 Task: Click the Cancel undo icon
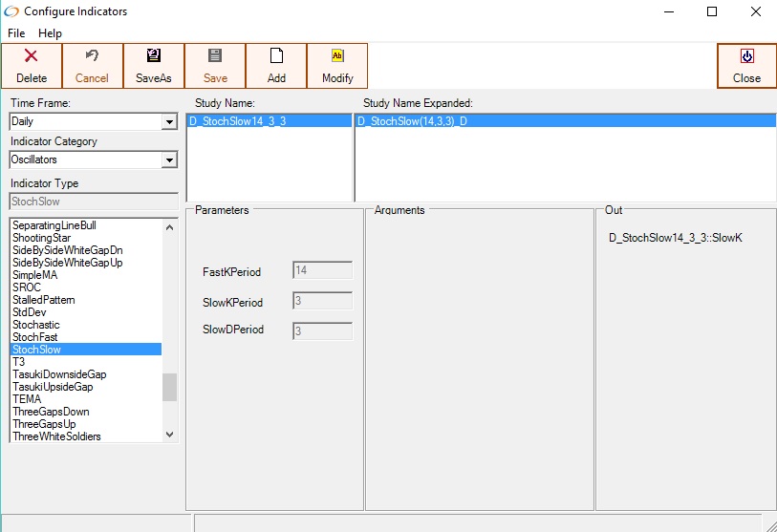[x=92, y=56]
